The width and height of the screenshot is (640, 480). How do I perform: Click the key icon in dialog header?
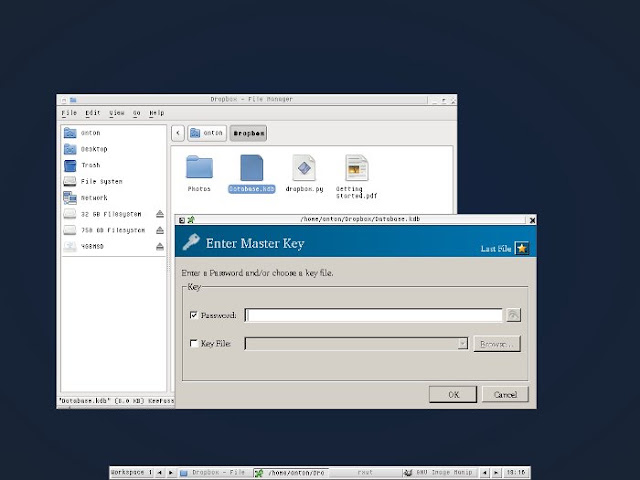(x=191, y=242)
